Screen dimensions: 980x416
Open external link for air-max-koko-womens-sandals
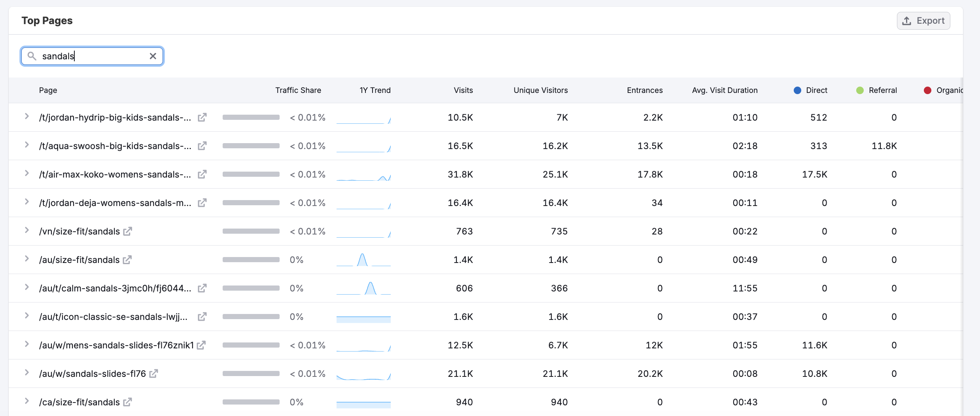[202, 174]
